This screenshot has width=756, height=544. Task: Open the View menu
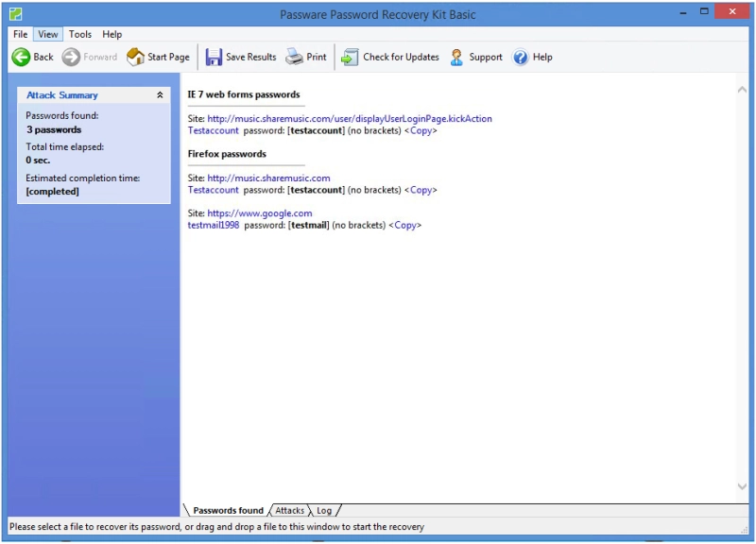coord(48,34)
